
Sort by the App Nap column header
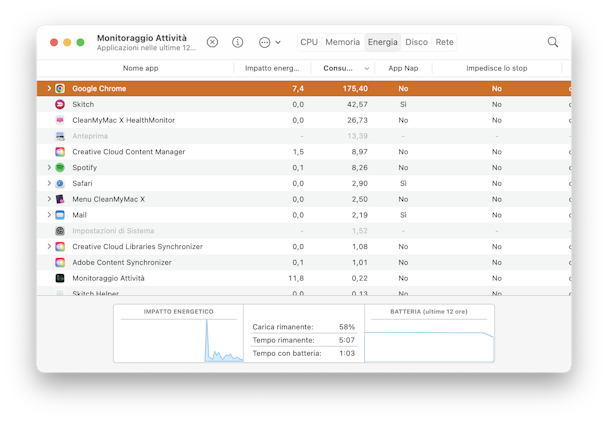tap(403, 68)
